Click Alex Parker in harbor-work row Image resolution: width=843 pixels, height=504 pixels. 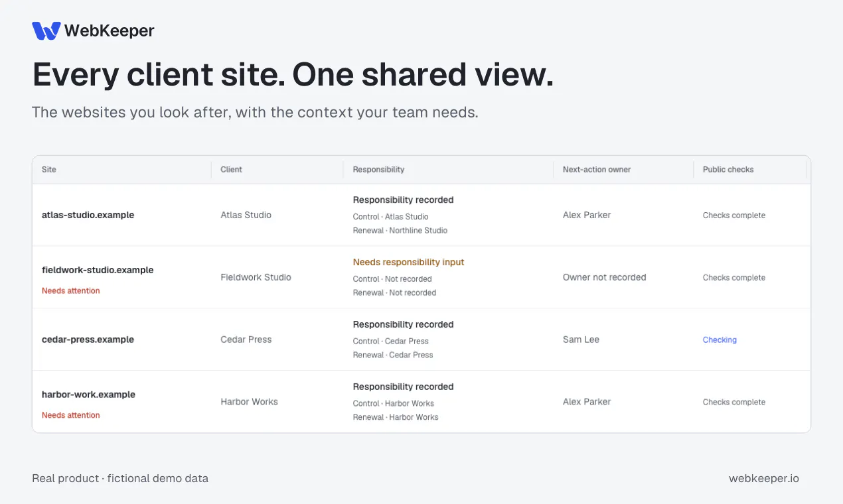pyautogui.click(x=587, y=402)
